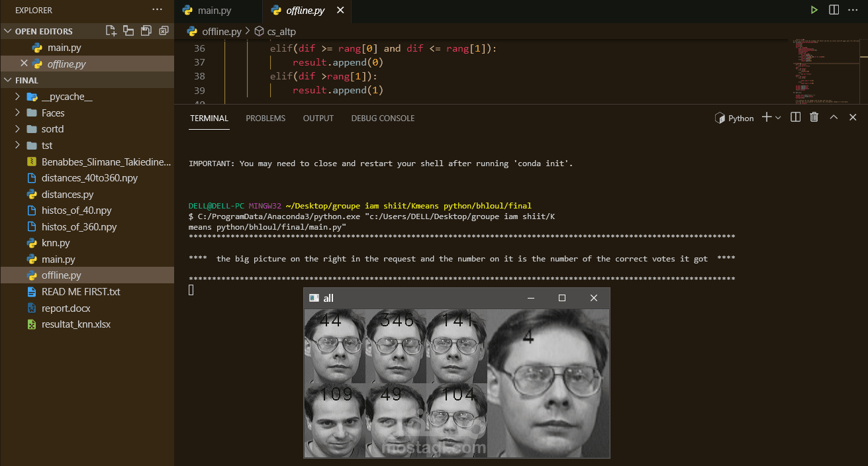868x466 pixels.
Task: Click code line 37 result.append(0)
Action: tap(338, 62)
